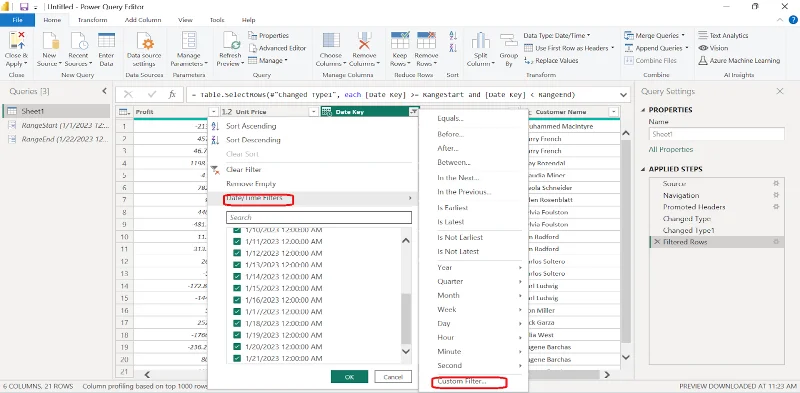Click Cancel in the filter dropdown

(x=393, y=377)
